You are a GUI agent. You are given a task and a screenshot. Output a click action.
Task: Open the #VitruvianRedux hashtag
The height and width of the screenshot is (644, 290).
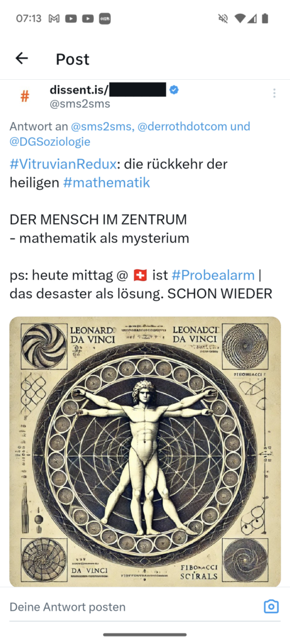click(x=62, y=164)
